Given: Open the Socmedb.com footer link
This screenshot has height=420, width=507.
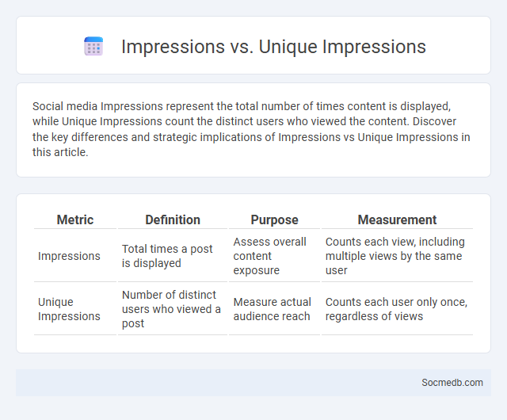Looking at the screenshot, I should tap(452, 383).
